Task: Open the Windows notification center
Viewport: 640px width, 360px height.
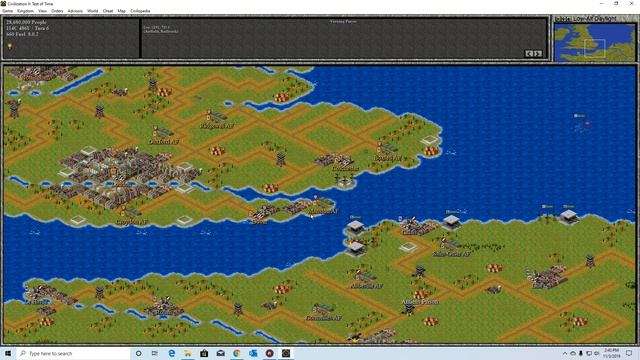Action: tap(629, 353)
